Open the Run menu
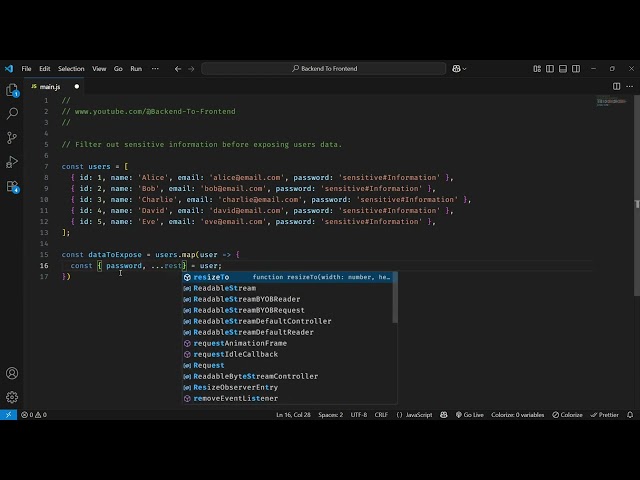 coord(136,69)
